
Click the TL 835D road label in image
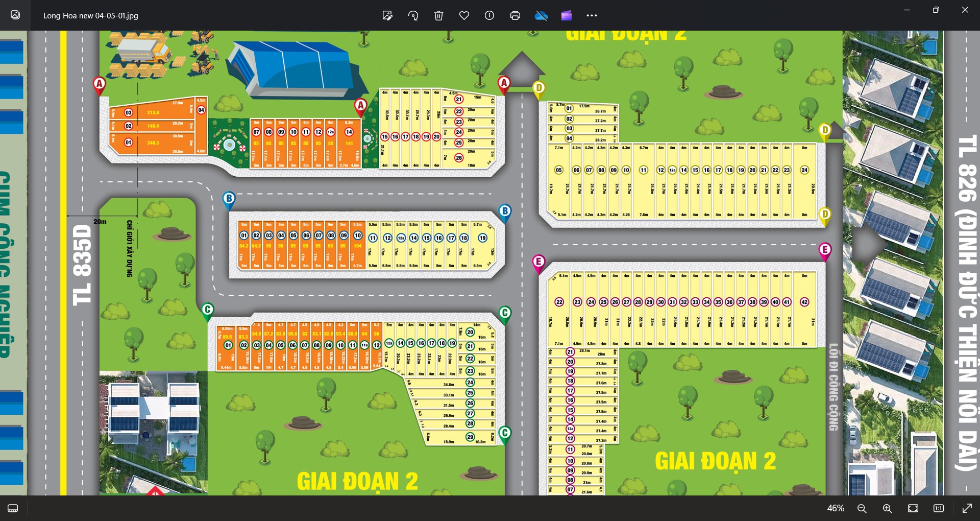(82, 265)
